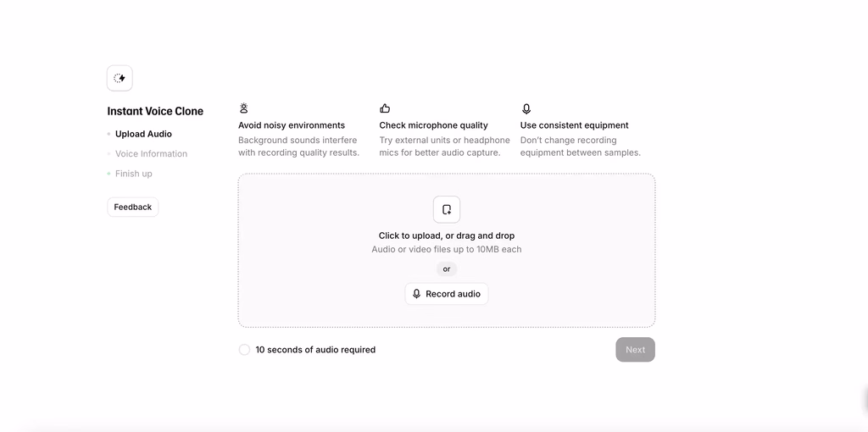This screenshot has width=868, height=432.
Task: Click the noisy environments tip icon
Action: (x=243, y=108)
